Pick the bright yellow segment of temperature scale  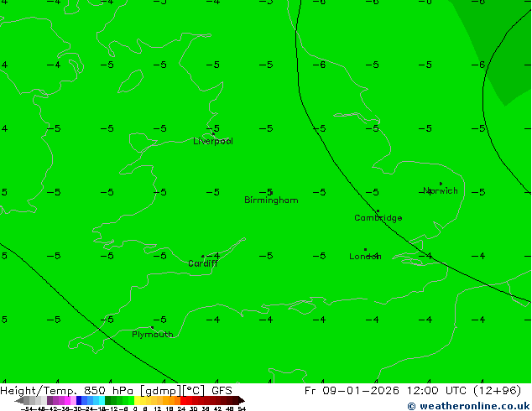138,400
